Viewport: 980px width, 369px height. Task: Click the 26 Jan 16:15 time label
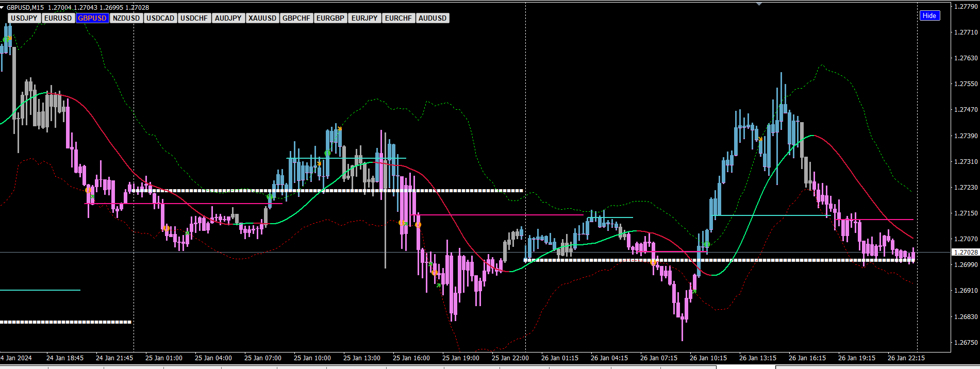[x=807, y=358]
